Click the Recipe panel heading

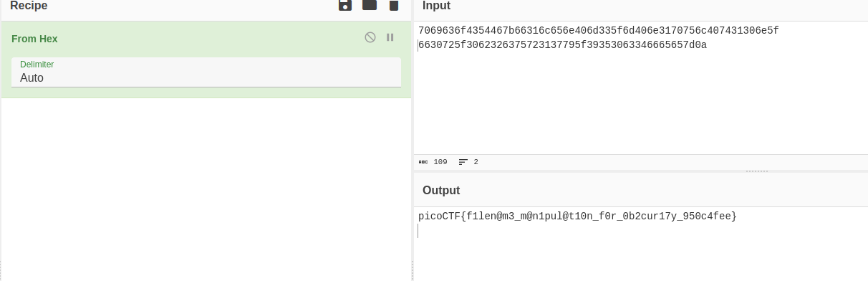(x=29, y=6)
